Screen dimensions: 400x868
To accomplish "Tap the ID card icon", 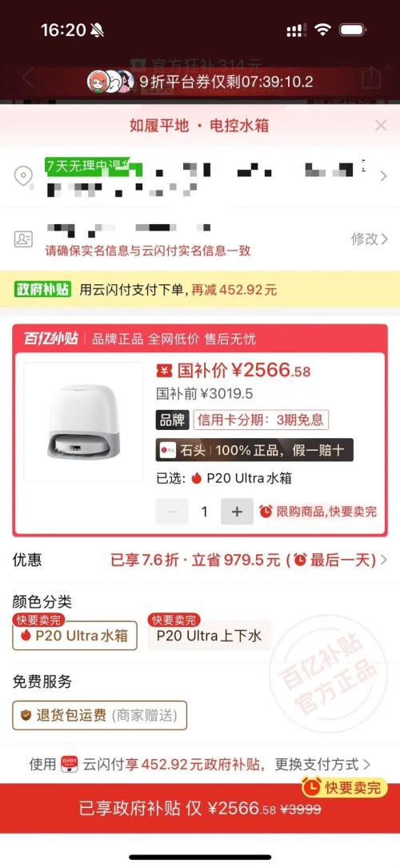I will coord(23,239).
